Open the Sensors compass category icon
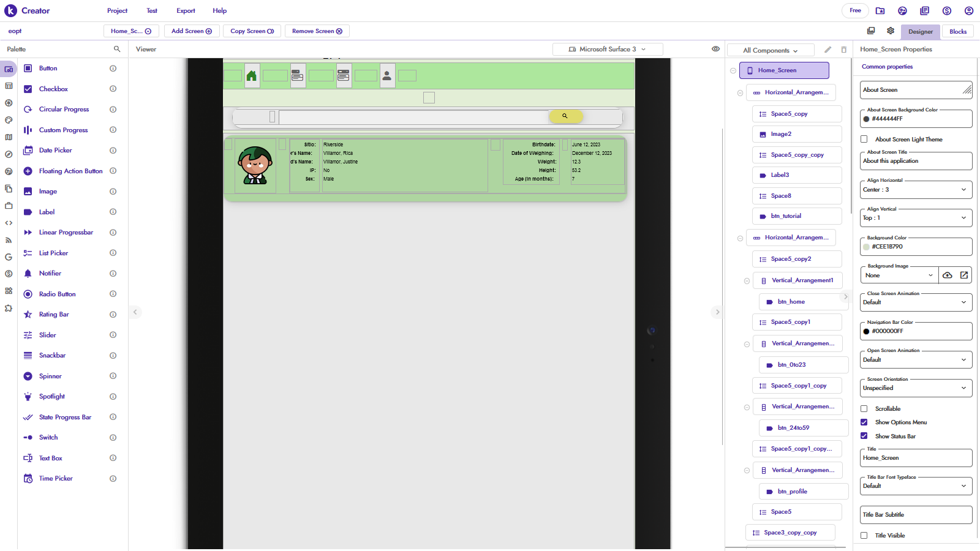This screenshot has width=980, height=551. [9, 154]
